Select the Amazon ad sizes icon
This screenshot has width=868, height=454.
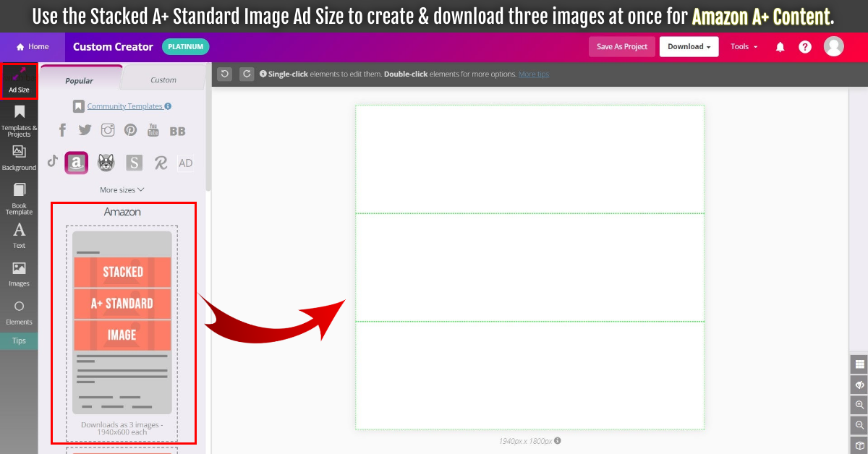coord(76,163)
